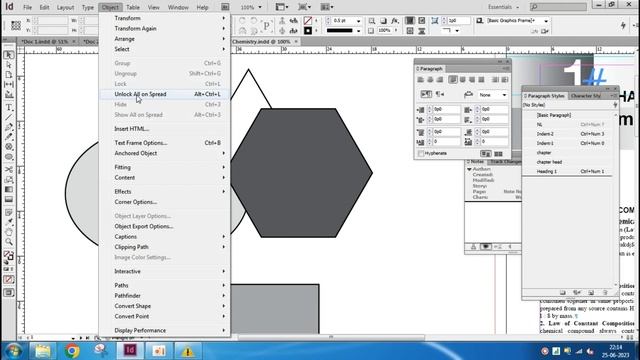Viewport: 640px width, 360px height.
Task: Click align center in Paragraph panel
Action: click(430, 80)
